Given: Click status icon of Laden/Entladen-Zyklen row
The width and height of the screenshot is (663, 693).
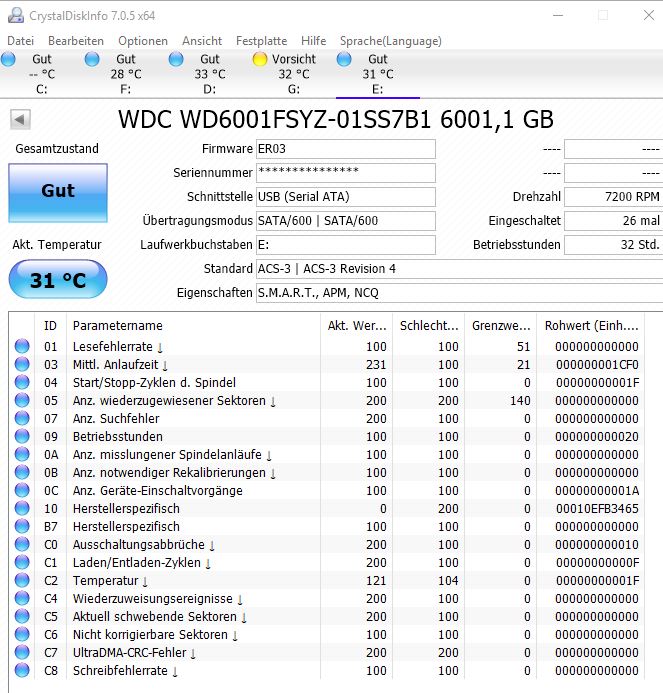Looking at the screenshot, I should (22, 562).
